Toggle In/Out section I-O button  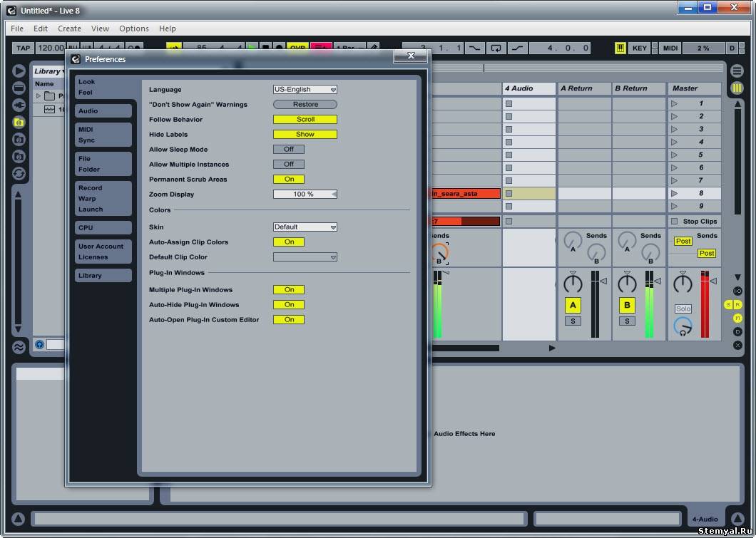(737, 291)
